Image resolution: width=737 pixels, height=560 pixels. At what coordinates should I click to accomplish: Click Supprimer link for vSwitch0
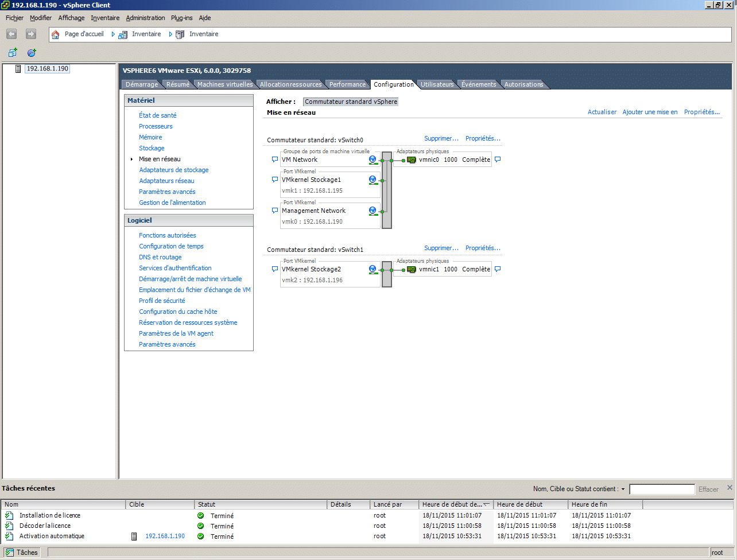click(441, 138)
